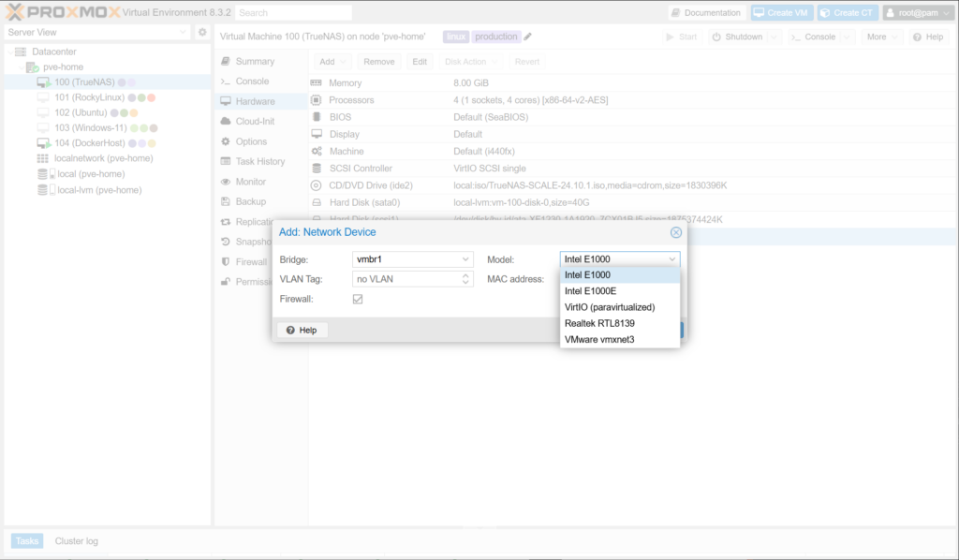The height and width of the screenshot is (560, 959).
Task: Open the Bridge vmbr1 dropdown
Action: click(465, 259)
